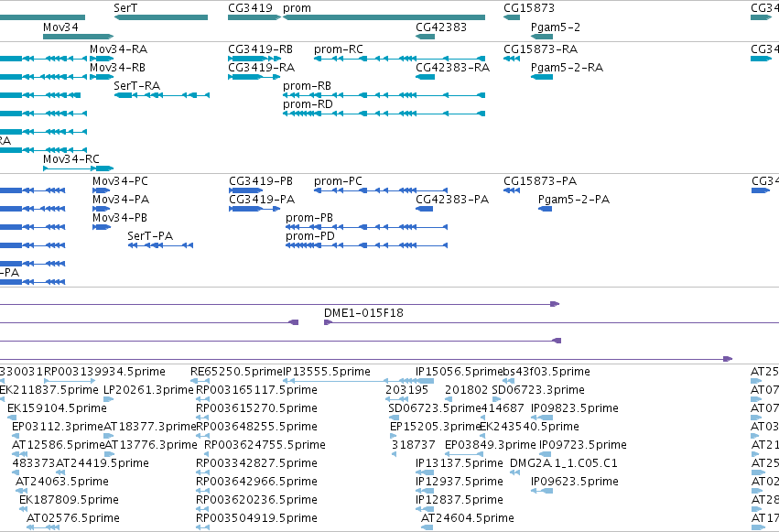Screen dimensions: 779x532
Task: Click the EK187809.5prime EST label
Action: [69, 500]
